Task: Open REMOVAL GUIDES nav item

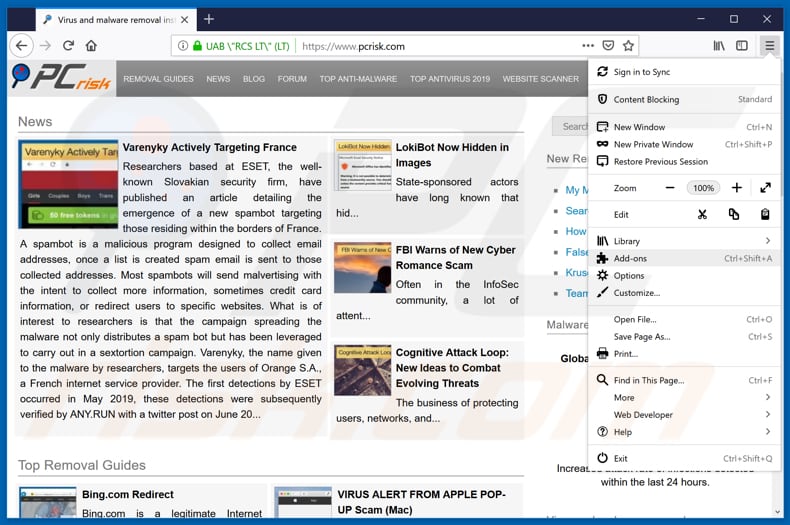Action: (x=158, y=79)
